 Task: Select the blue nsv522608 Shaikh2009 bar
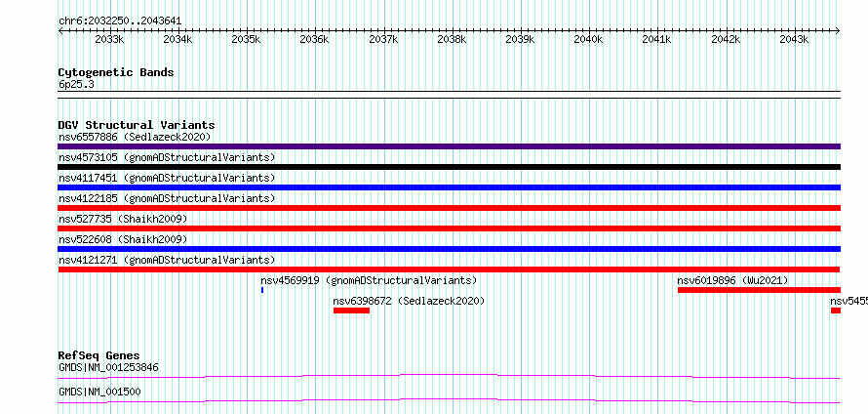[x=449, y=249]
